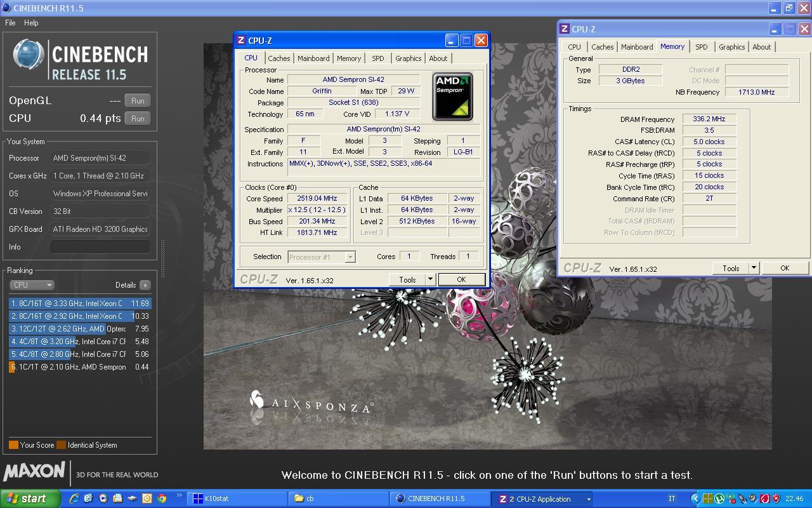This screenshot has height=508, width=812.
Task: Switch to Caches tab in front CPU-Z
Action: [x=278, y=58]
